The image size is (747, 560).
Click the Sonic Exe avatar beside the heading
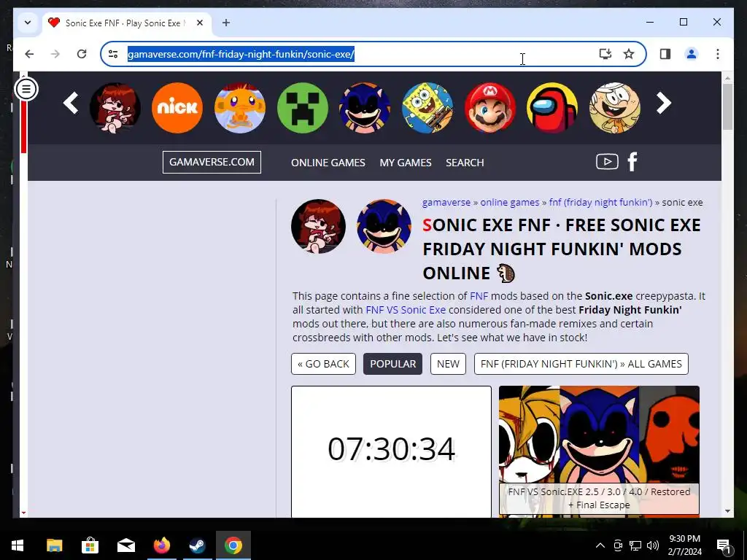[x=384, y=226]
